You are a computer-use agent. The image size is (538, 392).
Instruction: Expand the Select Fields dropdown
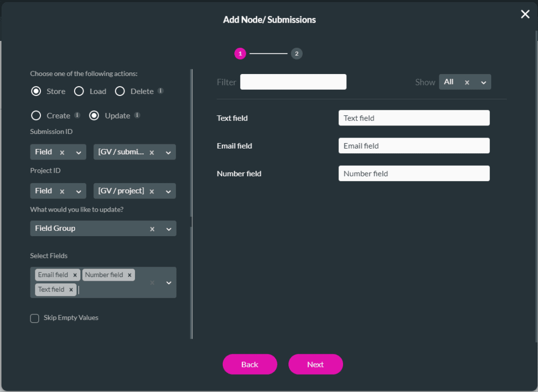click(169, 283)
